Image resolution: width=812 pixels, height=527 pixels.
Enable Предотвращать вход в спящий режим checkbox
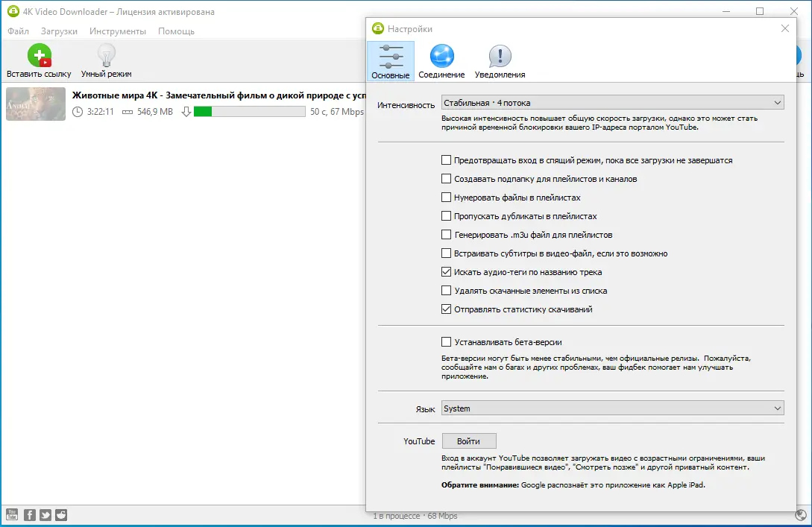coord(446,160)
